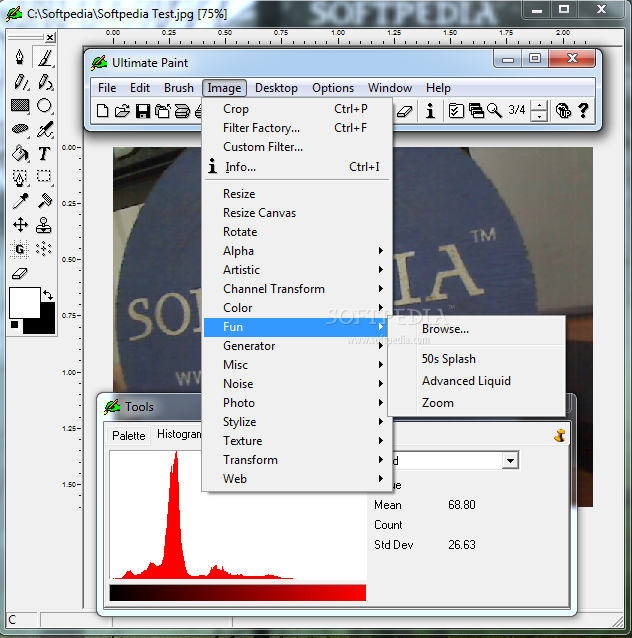Select the paint bucket fill tool

coord(20,153)
